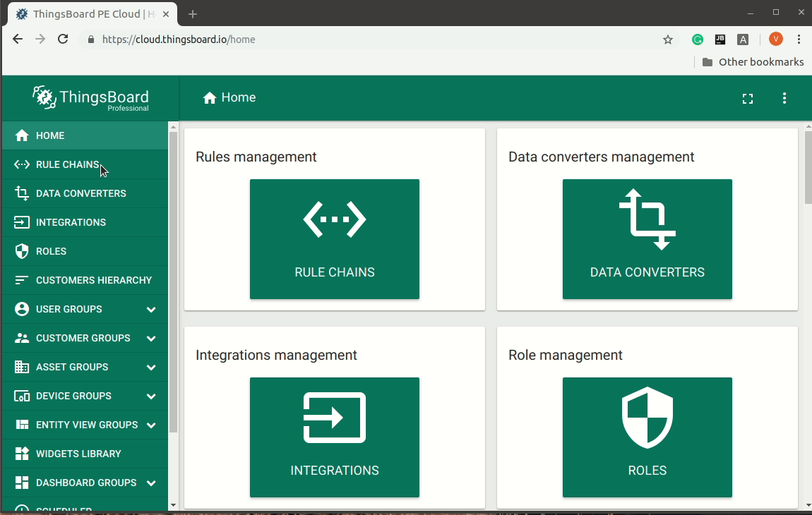
Task: Select Data Converters in the sidebar
Action: (80, 193)
